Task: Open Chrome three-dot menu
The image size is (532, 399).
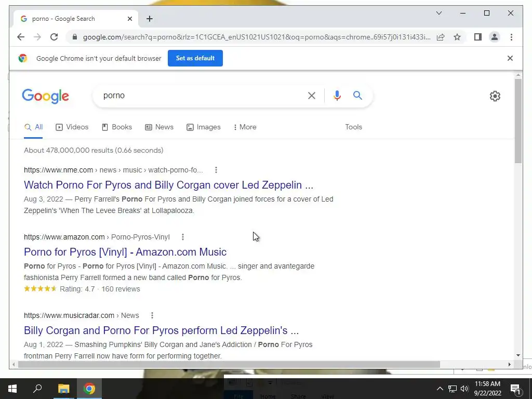Action: pos(511,37)
